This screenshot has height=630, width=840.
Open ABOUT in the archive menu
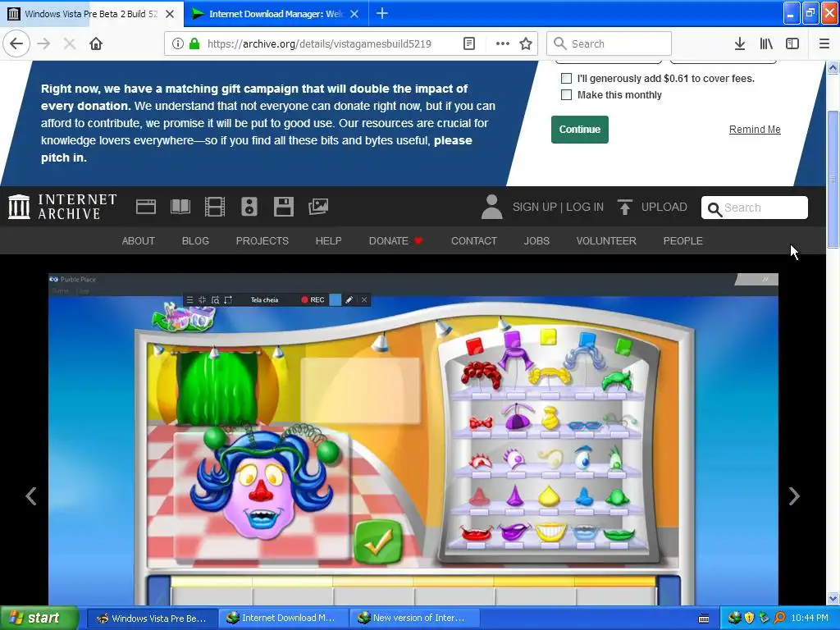(x=138, y=241)
